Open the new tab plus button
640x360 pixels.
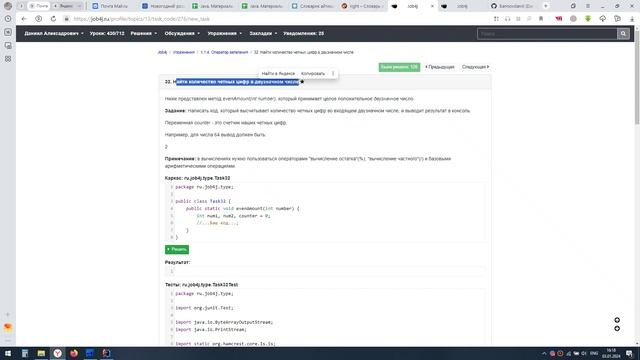[546, 6]
